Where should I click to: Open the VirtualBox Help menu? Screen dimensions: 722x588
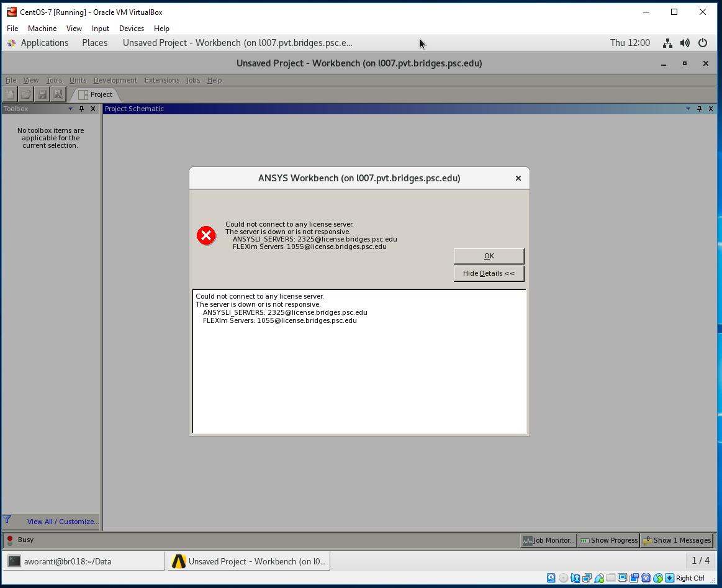pos(161,29)
